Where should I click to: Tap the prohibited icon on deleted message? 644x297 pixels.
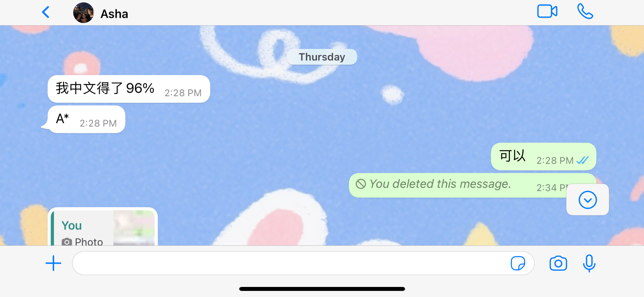361,184
